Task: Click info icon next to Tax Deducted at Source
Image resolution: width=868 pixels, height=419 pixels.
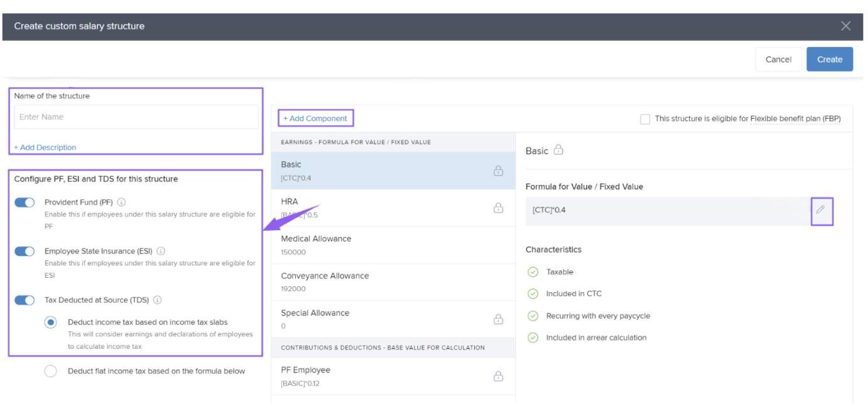Action: click(x=157, y=300)
